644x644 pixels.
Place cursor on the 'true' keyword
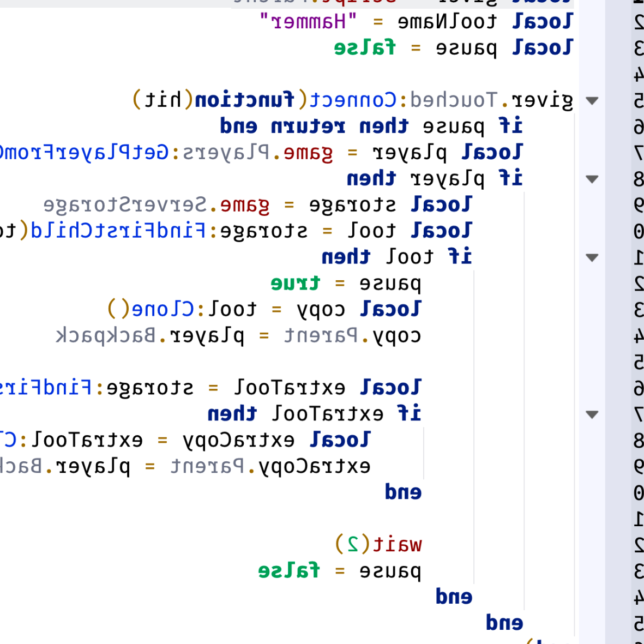point(296,284)
